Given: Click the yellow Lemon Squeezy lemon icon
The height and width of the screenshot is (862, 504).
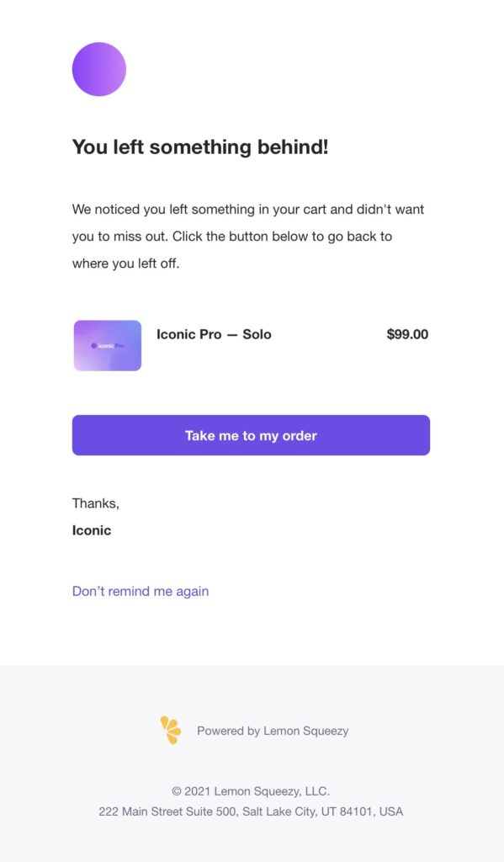Looking at the screenshot, I should [170, 731].
